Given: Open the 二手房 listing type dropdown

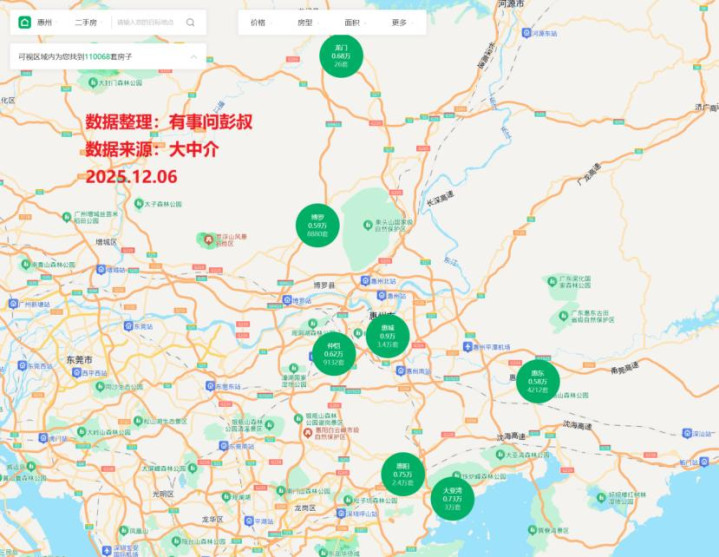Looking at the screenshot, I should coord(89,21).
